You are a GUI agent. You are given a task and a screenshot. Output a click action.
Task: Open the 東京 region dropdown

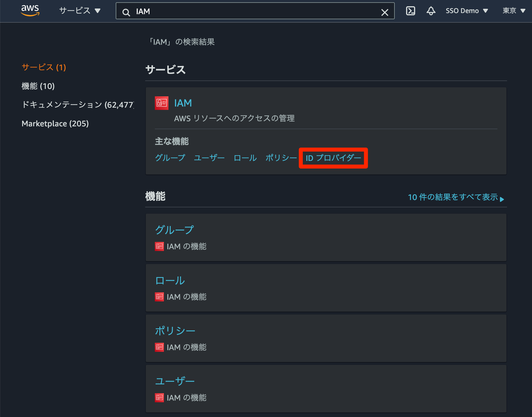coord(514,11)
